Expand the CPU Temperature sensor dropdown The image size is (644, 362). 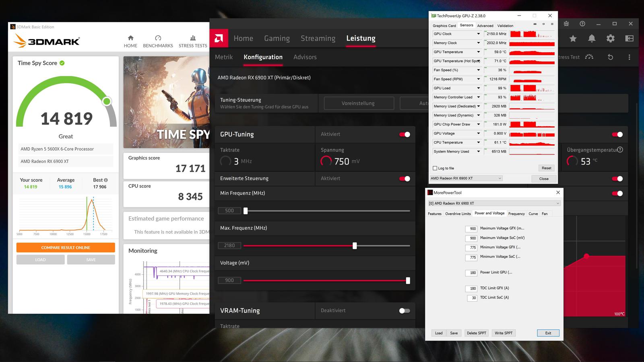(x=479, y=142)
